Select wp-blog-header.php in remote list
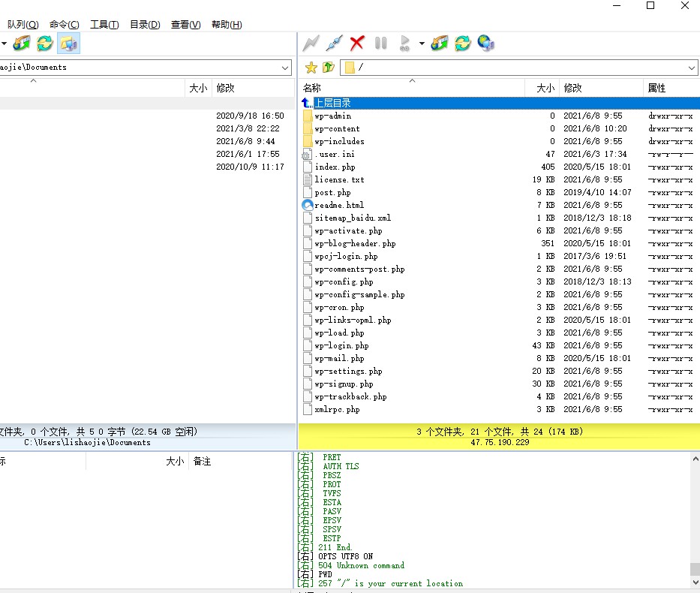The width and height of the screenshot is (700, 593). click(355, 244)
